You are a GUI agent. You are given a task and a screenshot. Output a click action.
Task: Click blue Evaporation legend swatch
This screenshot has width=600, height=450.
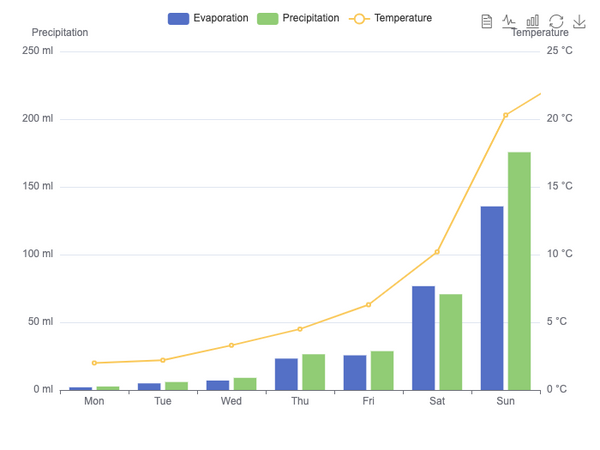[178, 19]
